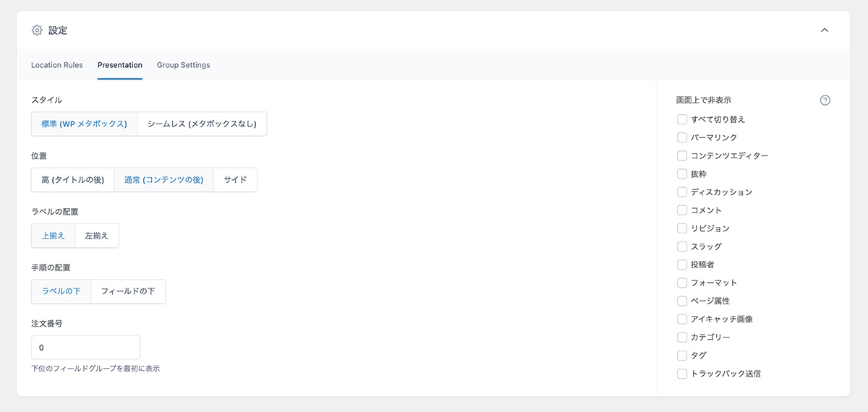Set position to 高 (タイトルの後)
This screenshot has width=868, height=412.
click(73, 180)
